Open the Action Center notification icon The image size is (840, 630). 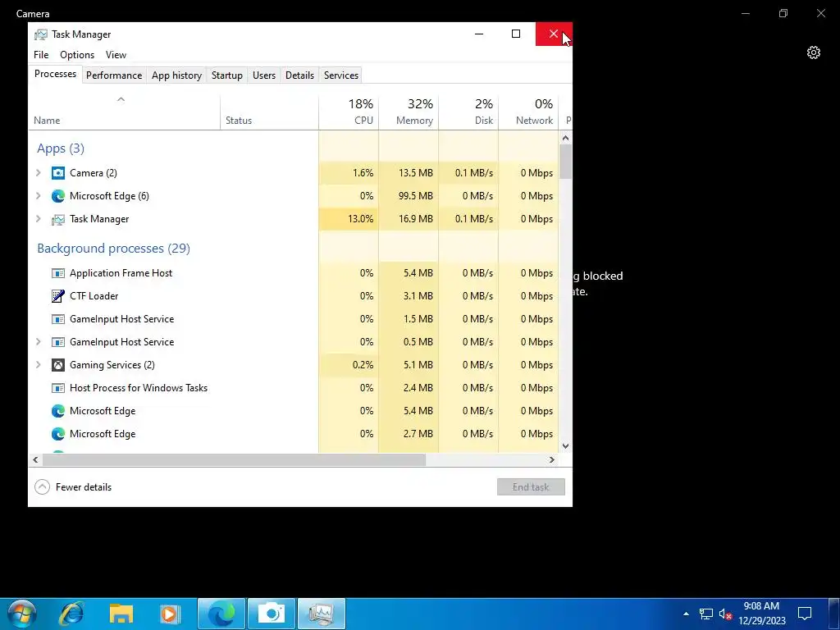[x=805, y=614]
